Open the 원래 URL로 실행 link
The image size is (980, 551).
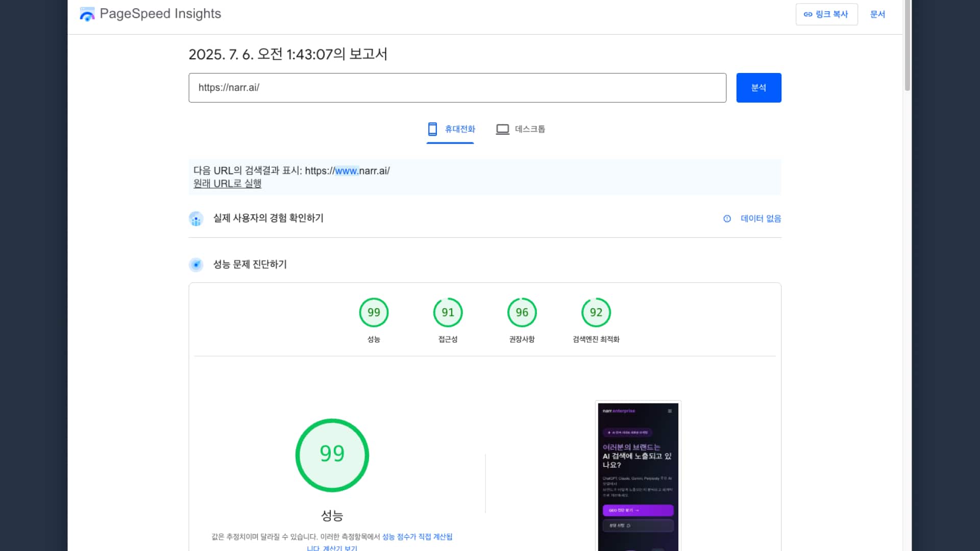(x=227, y=183)
